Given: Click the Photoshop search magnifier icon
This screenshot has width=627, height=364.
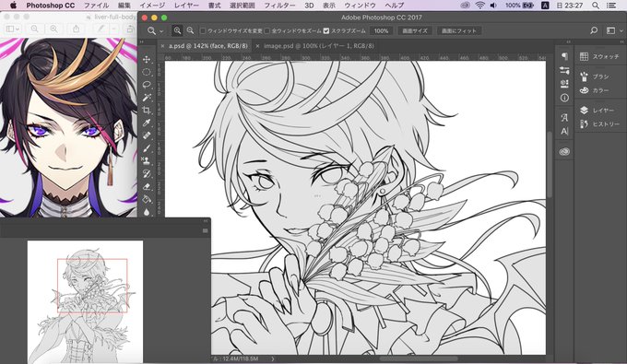Looking at the screenshot, I should [x=594, y=30].
